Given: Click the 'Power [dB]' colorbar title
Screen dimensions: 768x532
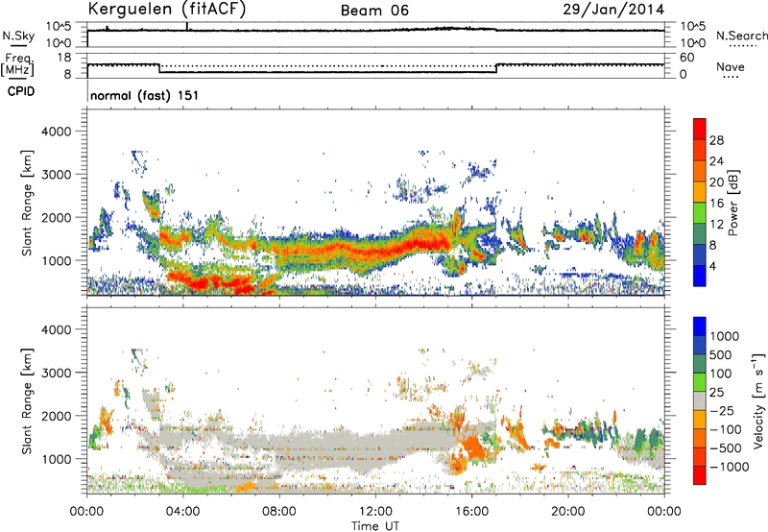Looking at the screenshot, I should coord(732,203).
